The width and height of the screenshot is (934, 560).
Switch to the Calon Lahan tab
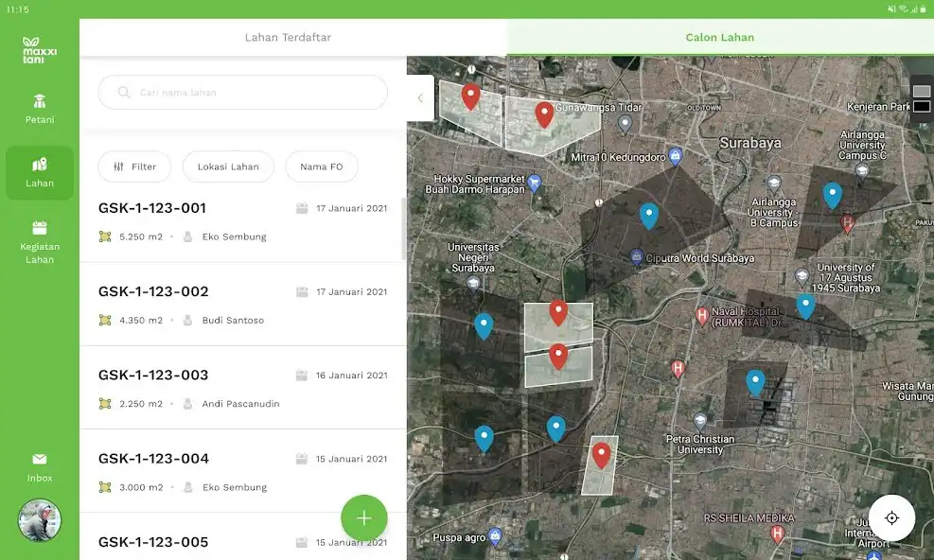(719, 37)
